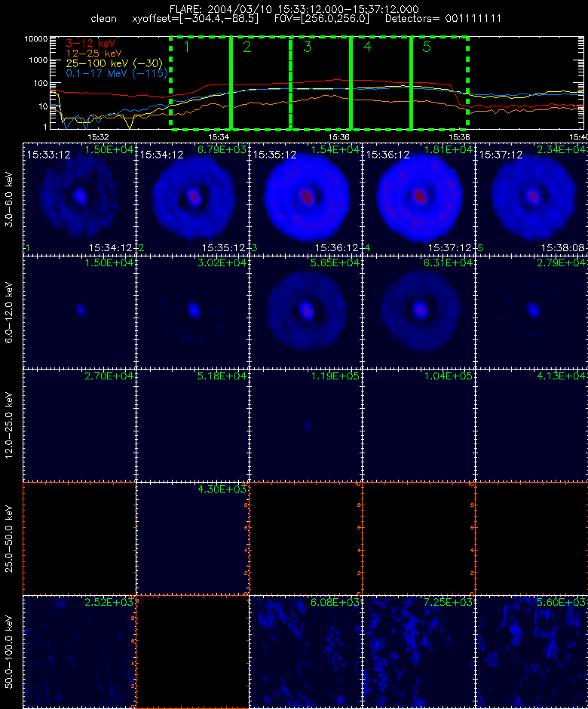The height and width of the screenshot is (709, 588).
Task: Click the 'Detectors= 001111111' header text
Action: pyautogui.click(x=443, y=19)
